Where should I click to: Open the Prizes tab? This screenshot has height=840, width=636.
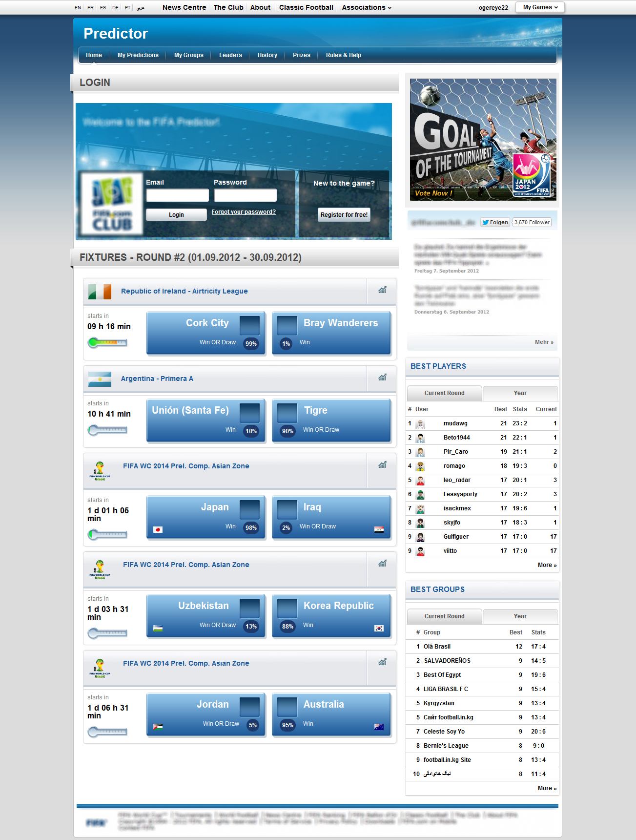tap(302, 55)
